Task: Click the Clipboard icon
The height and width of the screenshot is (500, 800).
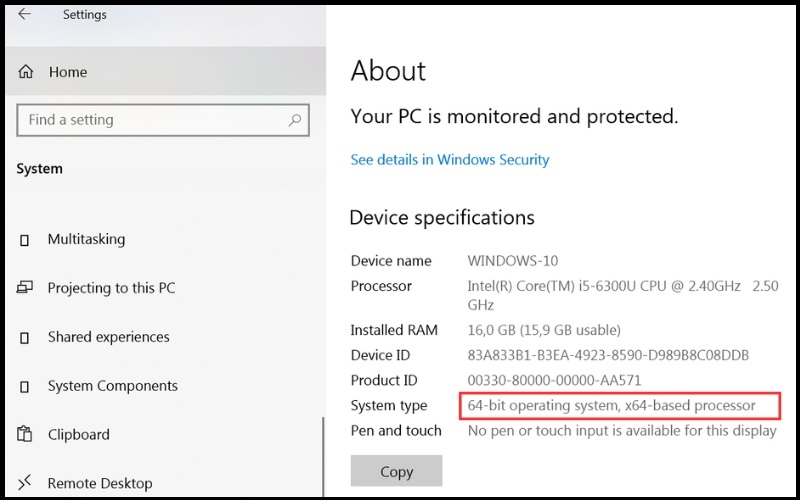Action: click(x=24, y=434)
